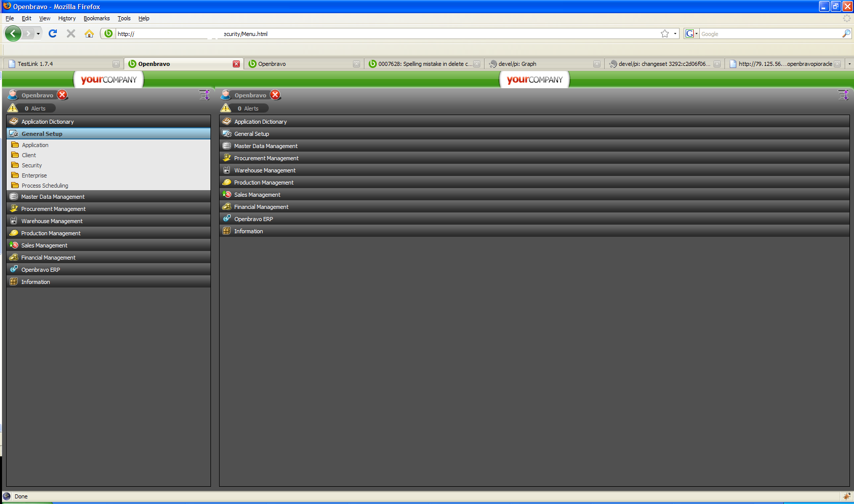Click the alerts warning triangle in left panel
Screen dimensions: 854x504
[x=13, y=108]
